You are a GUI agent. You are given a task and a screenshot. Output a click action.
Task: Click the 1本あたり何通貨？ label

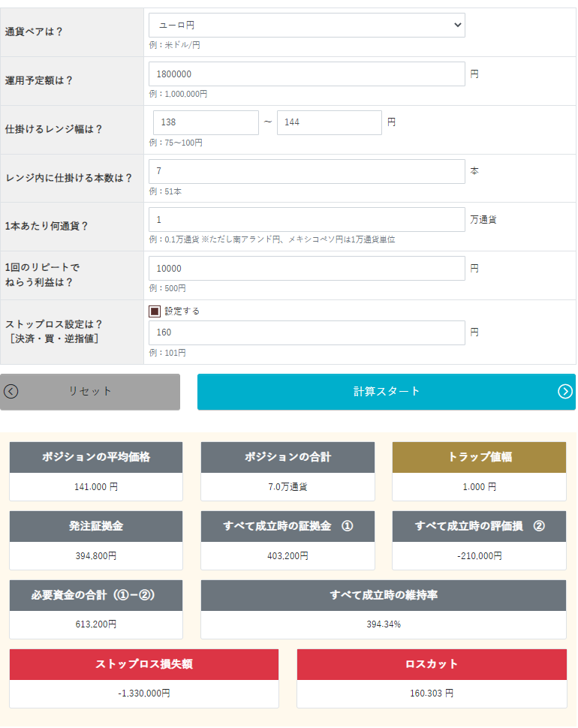tap(47, 227)
